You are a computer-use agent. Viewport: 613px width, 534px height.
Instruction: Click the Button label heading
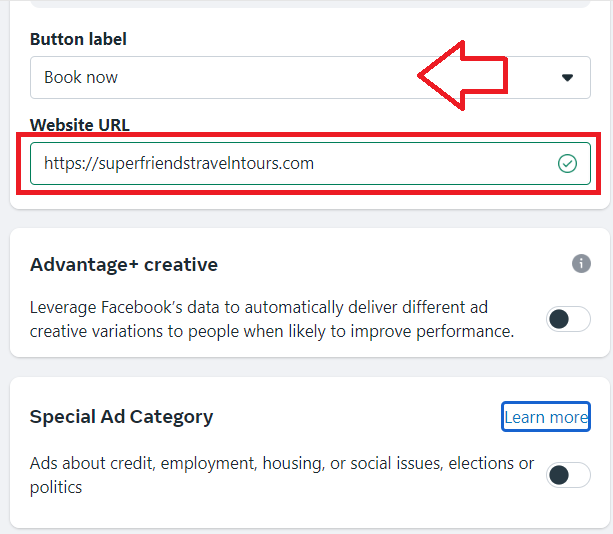pos(78,39)
